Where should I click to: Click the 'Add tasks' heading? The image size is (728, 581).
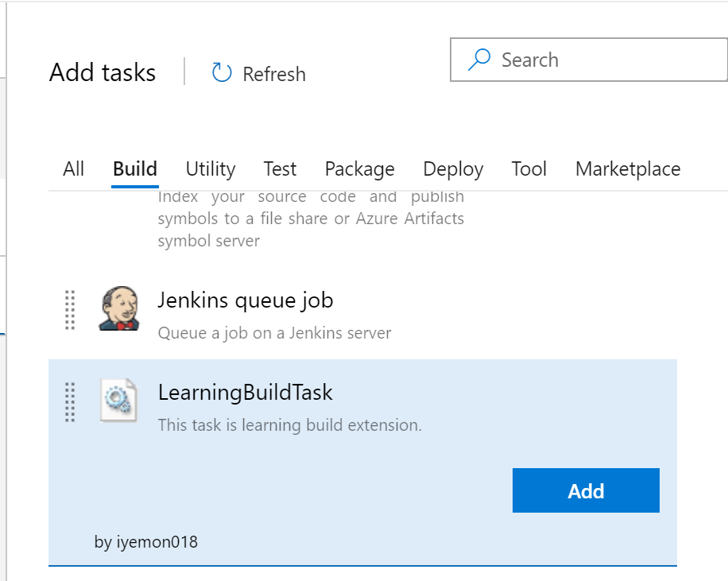[x=103, y=72]
